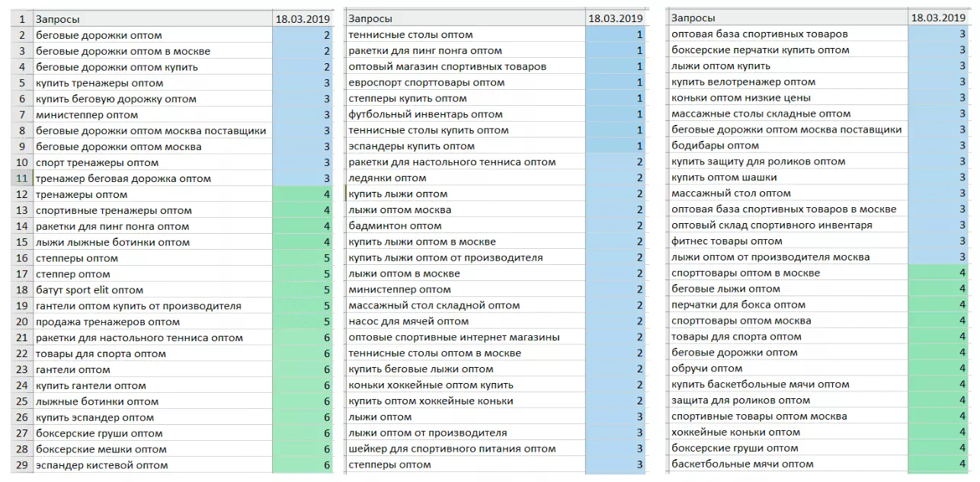This screenshot has width=980, height=482.
Task: Click "футбольный инвентарь оптом" cell
Action: point(466,114)
